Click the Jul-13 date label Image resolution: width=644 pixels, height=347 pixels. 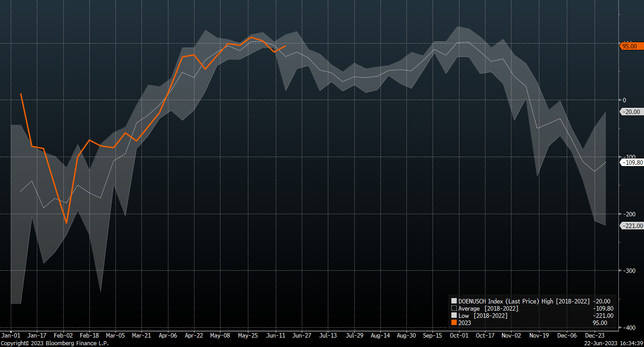click(x=328, y=335)
